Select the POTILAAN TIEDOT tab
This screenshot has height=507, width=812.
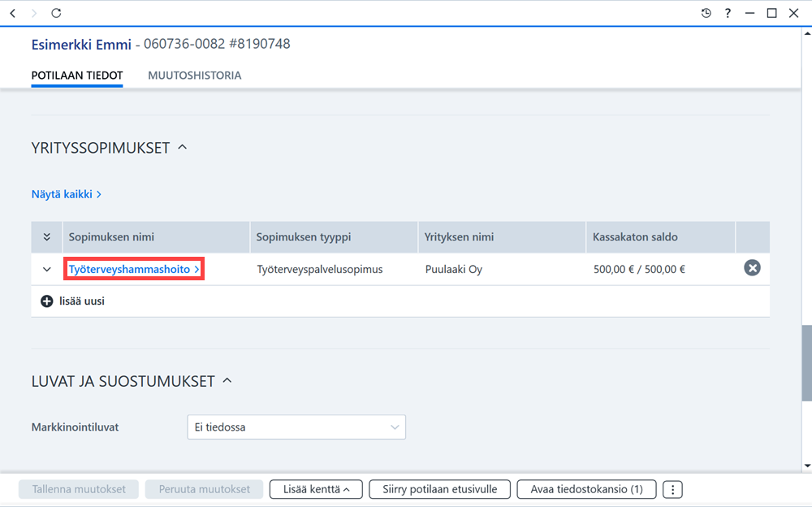tap(77, 76)
